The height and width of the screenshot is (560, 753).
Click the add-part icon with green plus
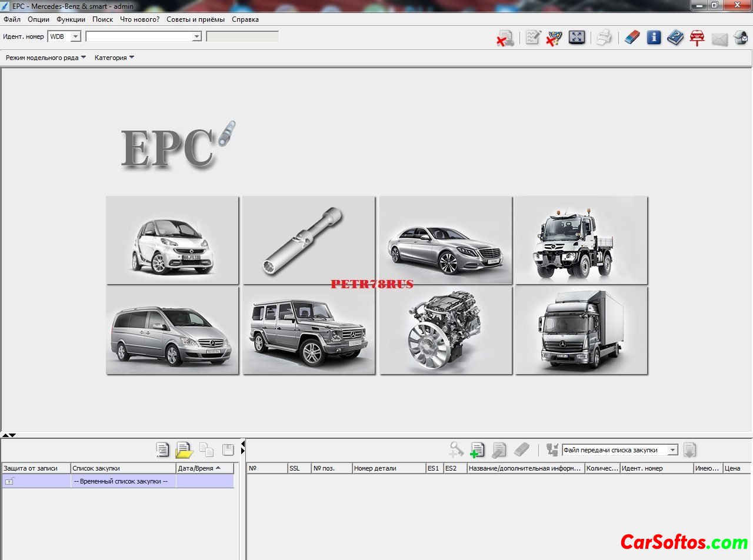click(x=477, y=450)
